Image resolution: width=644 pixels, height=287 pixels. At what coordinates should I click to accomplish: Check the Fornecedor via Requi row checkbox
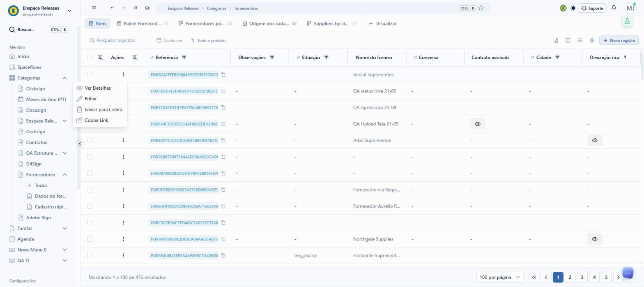tap(90, 190)
